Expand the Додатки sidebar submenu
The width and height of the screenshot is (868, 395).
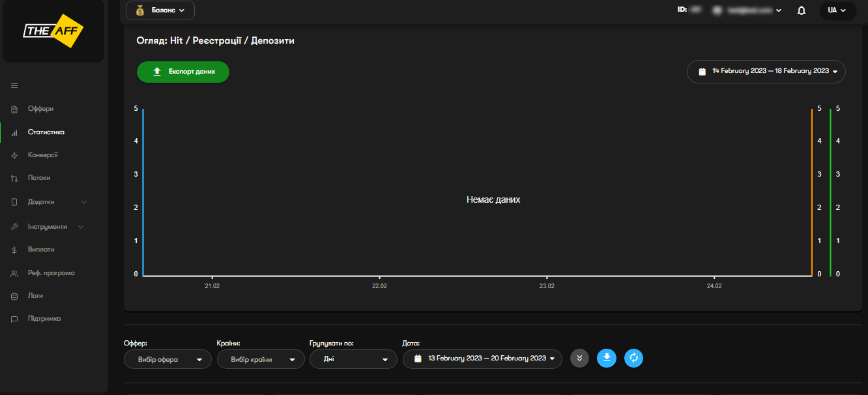tap(83, 202)
